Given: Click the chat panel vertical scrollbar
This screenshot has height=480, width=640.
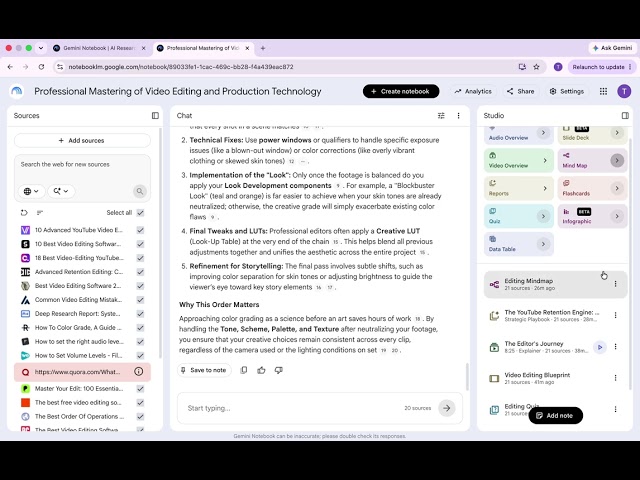Looking at the screenshot, I should (x=467, y=376).
